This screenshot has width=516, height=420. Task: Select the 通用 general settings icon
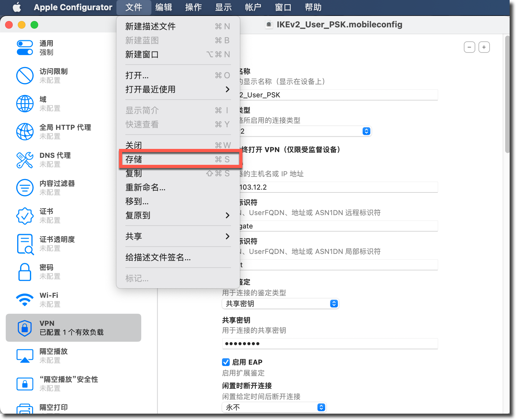[25, 48]
